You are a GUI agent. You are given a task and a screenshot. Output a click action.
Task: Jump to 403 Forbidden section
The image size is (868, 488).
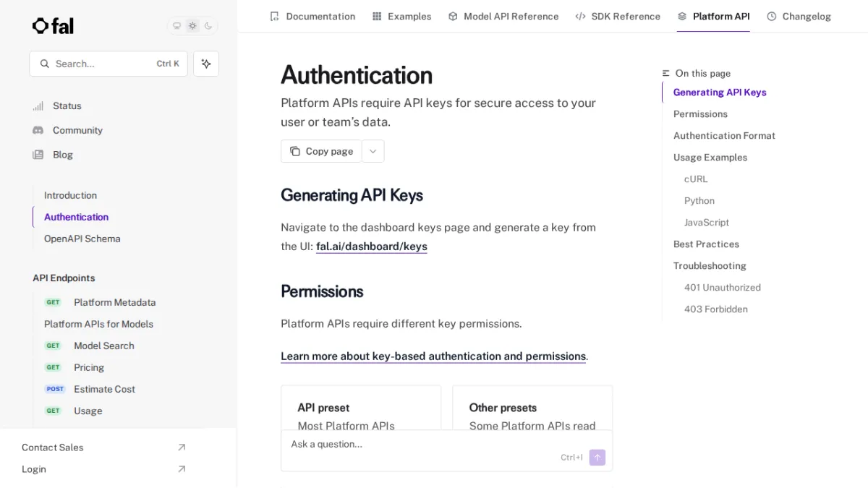716,309
